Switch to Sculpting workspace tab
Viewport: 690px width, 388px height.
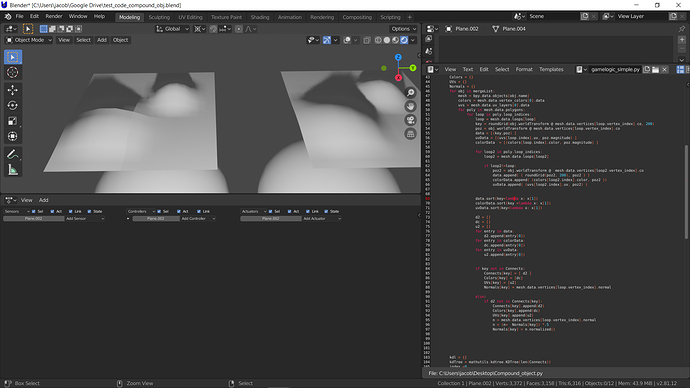159,17
